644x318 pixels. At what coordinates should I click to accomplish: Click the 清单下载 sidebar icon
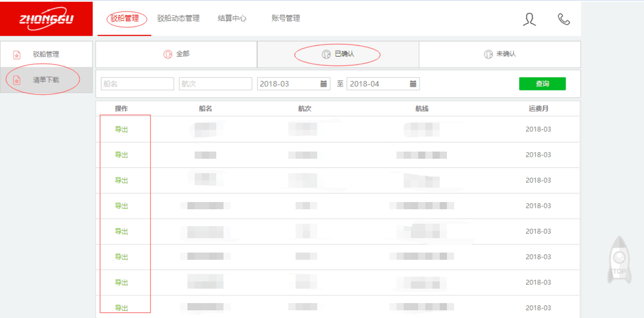[17, 80]
